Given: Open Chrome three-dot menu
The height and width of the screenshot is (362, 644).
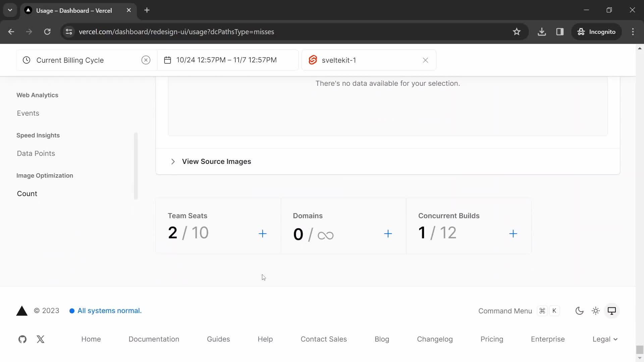Looking at the screenshot, I should coord(633,32).
